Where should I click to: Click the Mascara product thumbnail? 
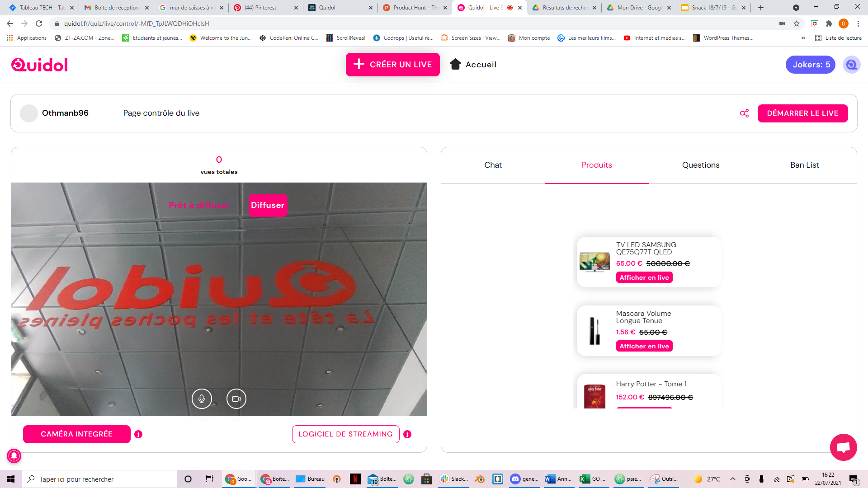coord(594,331)
